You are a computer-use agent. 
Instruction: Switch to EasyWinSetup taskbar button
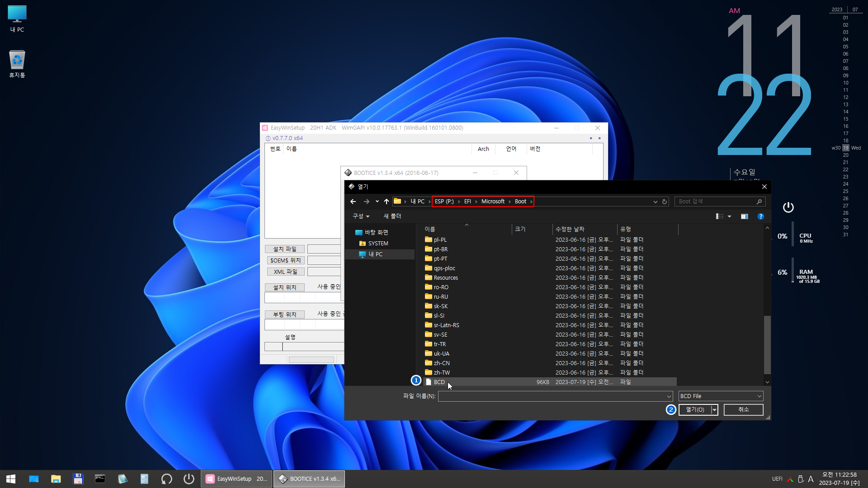(236, 479)
